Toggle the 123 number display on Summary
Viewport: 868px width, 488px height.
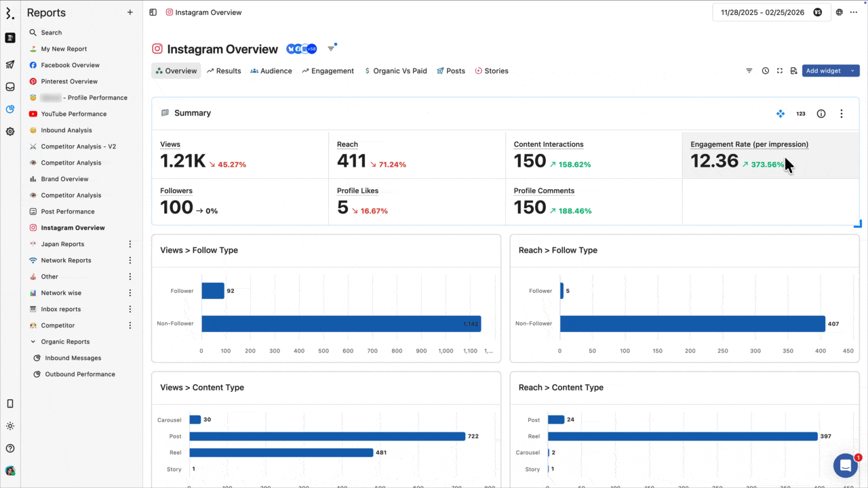click(x=801, y=114)
